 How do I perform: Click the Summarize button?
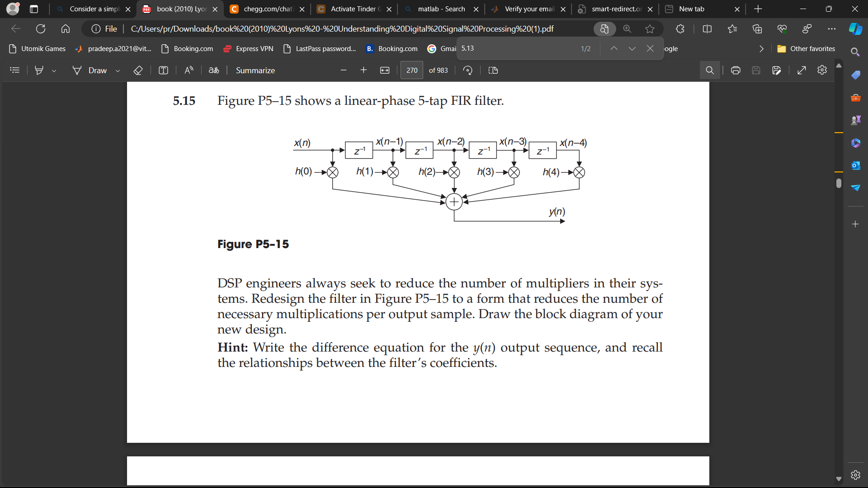click(x=255, y=70)
